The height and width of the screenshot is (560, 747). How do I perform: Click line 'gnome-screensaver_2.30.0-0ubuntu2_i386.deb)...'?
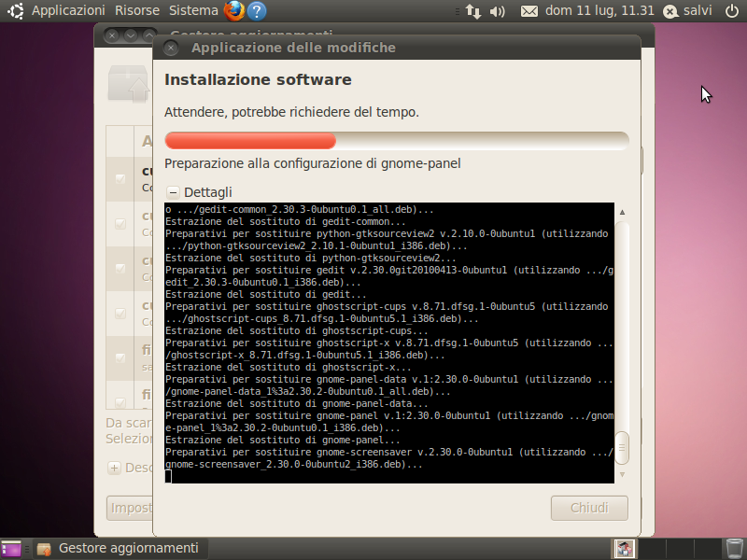tap(294, 464)
